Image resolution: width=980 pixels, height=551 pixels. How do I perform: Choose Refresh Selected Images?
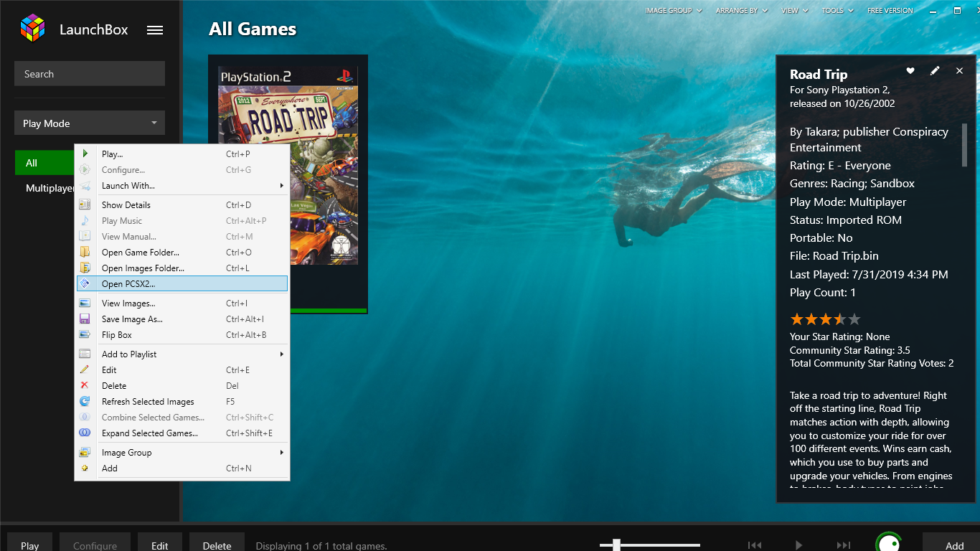182,401
